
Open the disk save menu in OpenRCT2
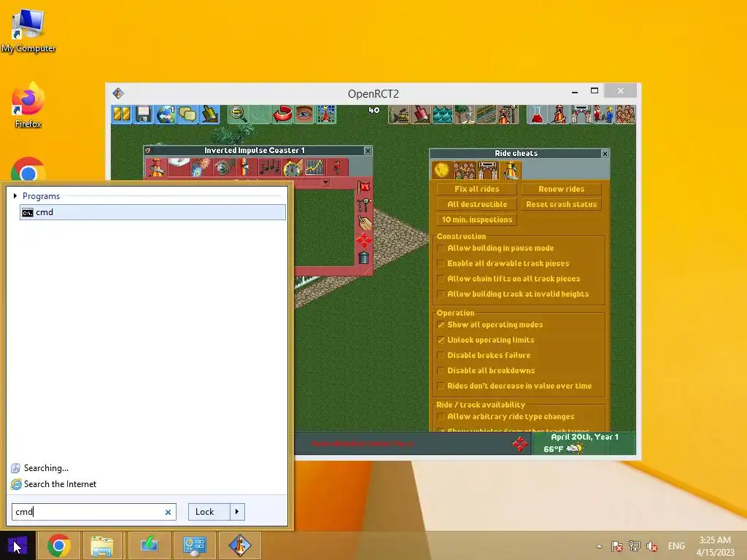pos(143,114)
